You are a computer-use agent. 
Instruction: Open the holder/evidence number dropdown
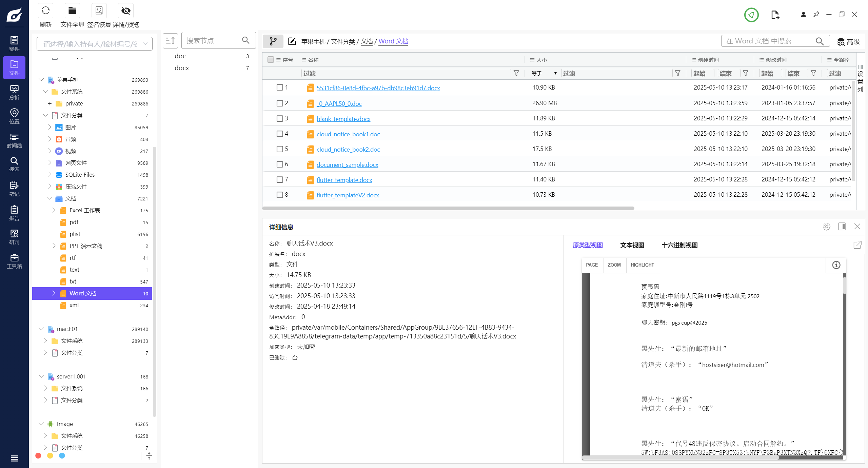click(145, 44)
